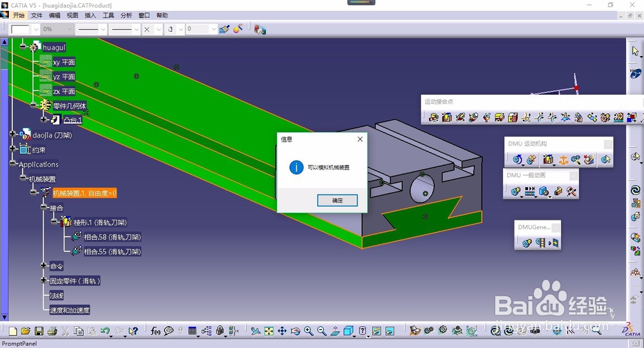This screenshot has width=644, height=348.
Task: Click the Undo arrow icon
Action: 105,331
